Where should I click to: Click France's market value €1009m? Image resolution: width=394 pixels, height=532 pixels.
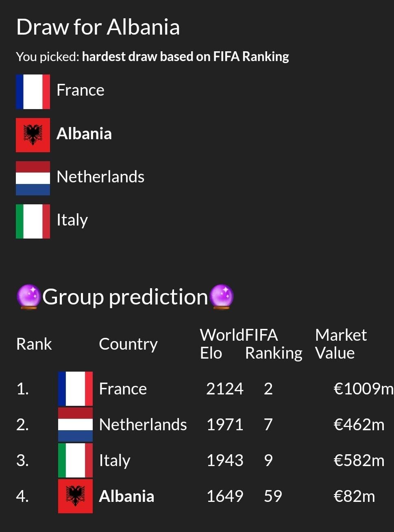point(364,389)
